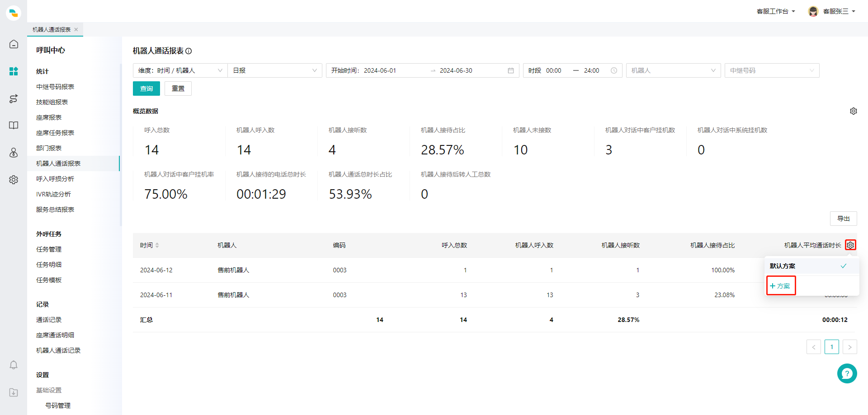868x415 pixels.
Task: Open the 中继号码 filter dropdown
Action: 772,70
